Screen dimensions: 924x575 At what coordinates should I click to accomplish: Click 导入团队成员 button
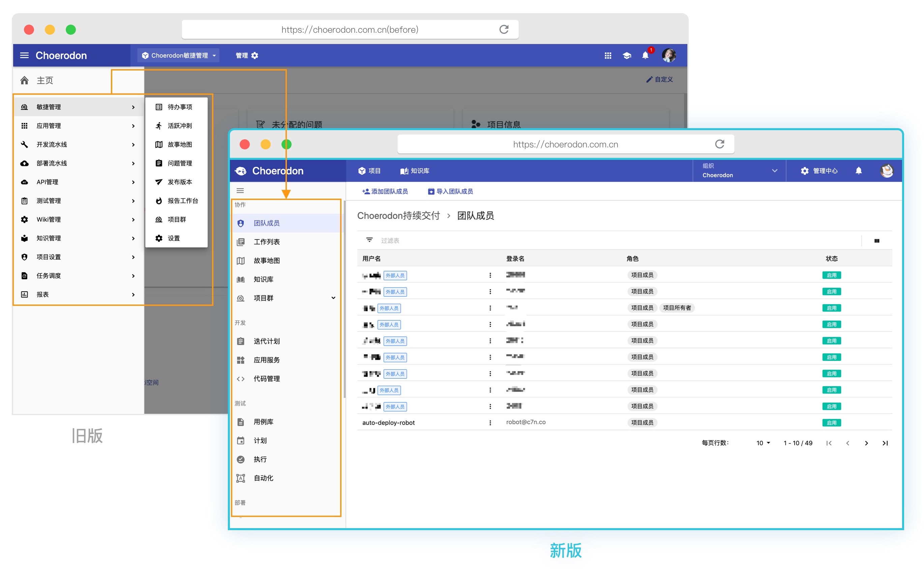450,191
